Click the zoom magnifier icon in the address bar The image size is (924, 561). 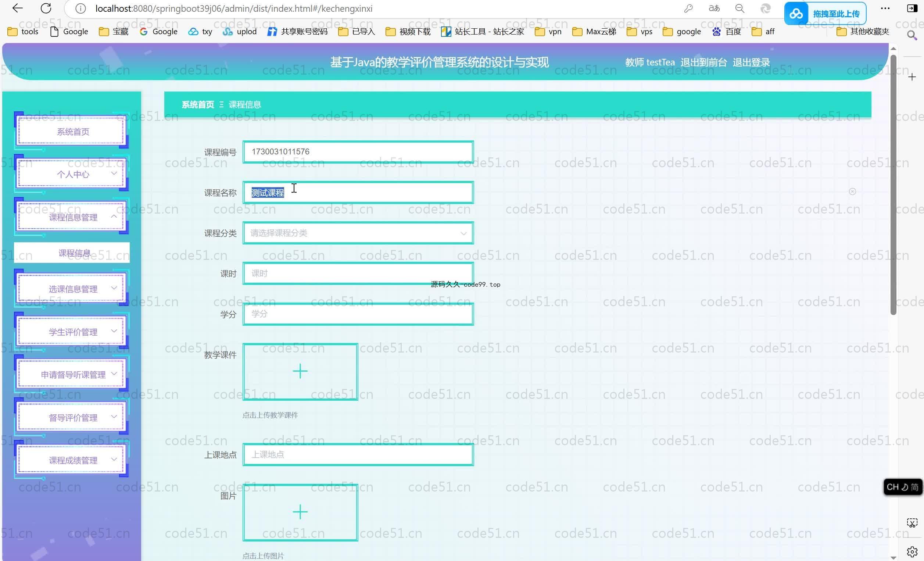coord(739,8)
